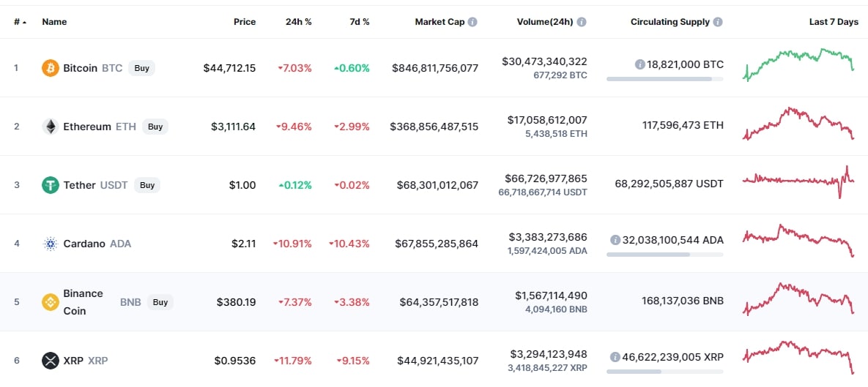Open XRP 7-day sparkline chart

798,357
